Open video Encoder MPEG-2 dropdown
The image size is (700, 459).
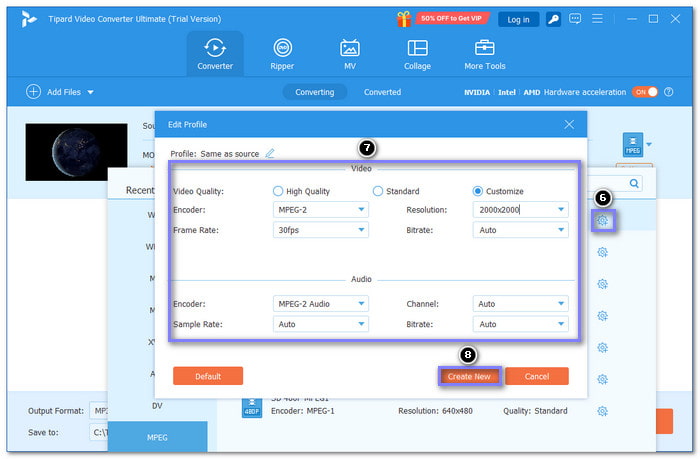pyautogui.click(x=321, y=209)
